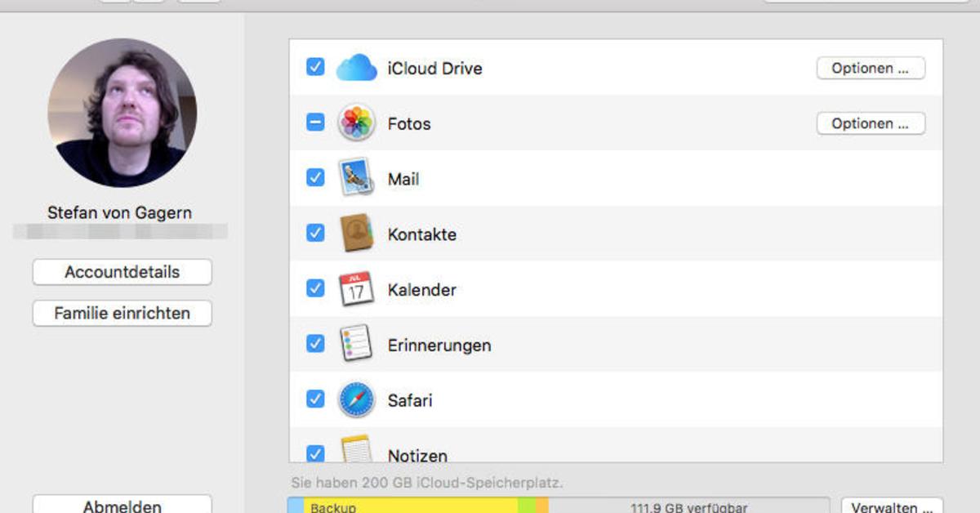Select the Safari label
The width and height of the screenshot is (980, 513).
[x=410, y=401]
